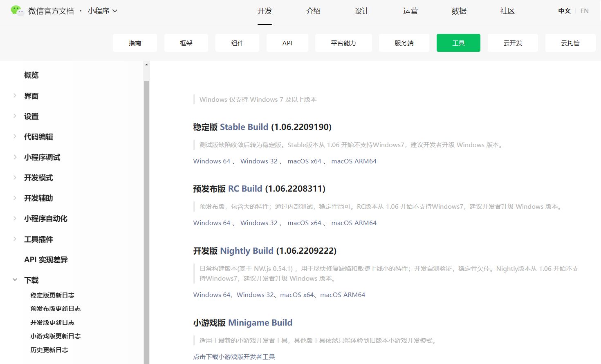Screen dimensions: 601x364
Task: Switch to the 运营 top tab
Action: pos(410,11)
